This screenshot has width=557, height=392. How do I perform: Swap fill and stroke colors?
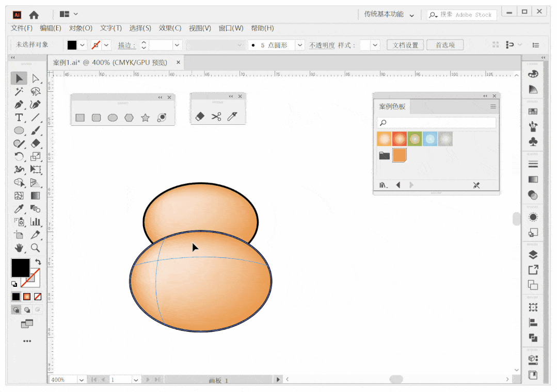(38, 262)
